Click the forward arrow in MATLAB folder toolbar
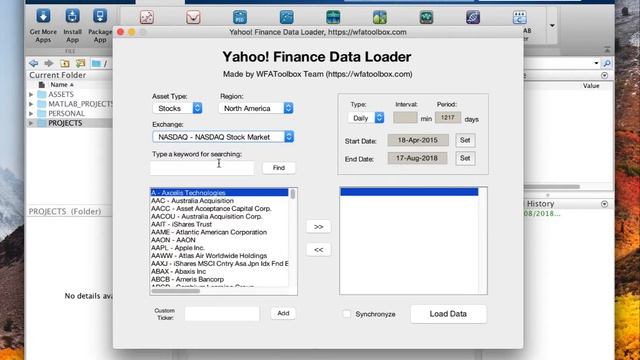 pyautogui.click(x=49, y=63)
